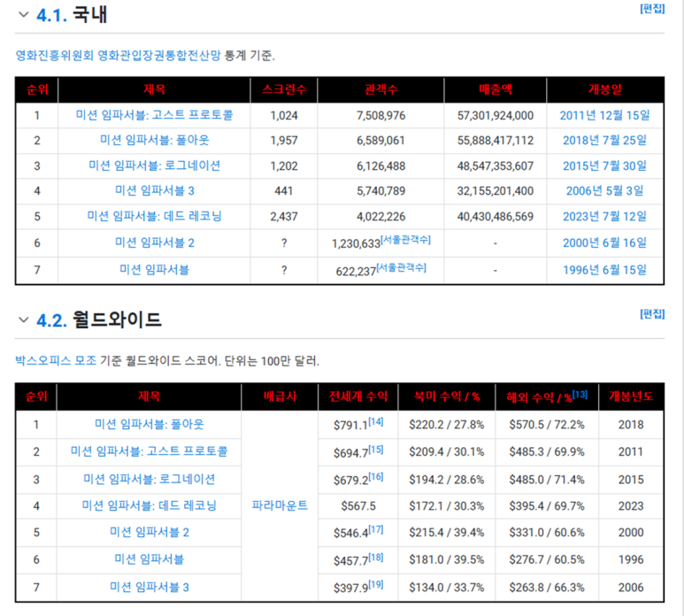Select the 스크린수 value 2,437
The height and width of the screenshot is (616, 684).
(283, 217)
